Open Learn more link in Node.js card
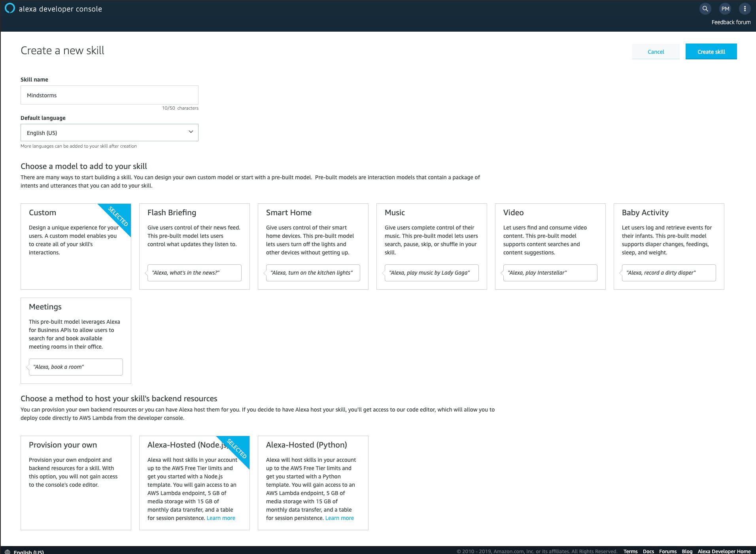 [221, 518]
